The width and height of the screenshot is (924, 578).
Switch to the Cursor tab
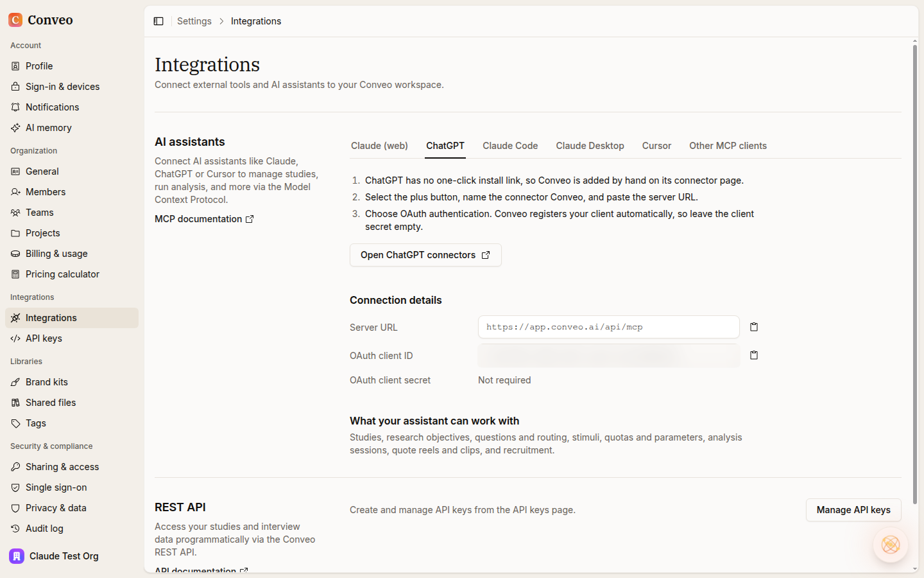click(656, 146)
